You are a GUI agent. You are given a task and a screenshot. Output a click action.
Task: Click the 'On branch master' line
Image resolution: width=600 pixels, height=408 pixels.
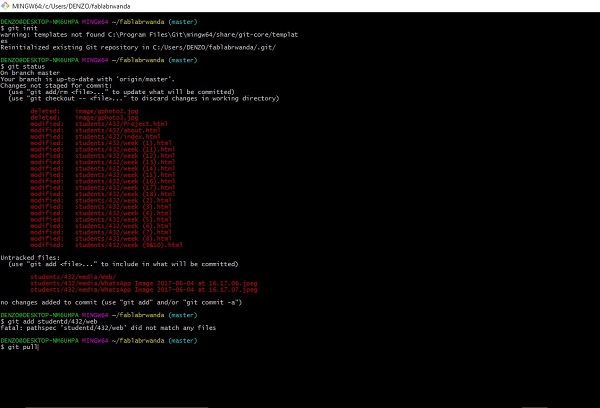30,73
